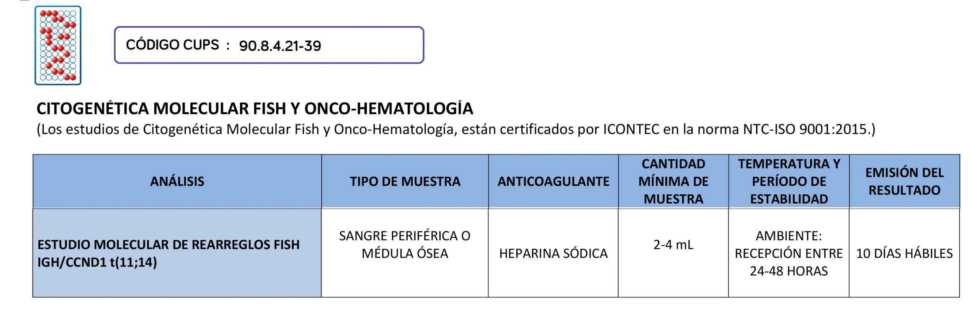
Task: Select the ANÁLISIS column header
Action: point(177,181)
